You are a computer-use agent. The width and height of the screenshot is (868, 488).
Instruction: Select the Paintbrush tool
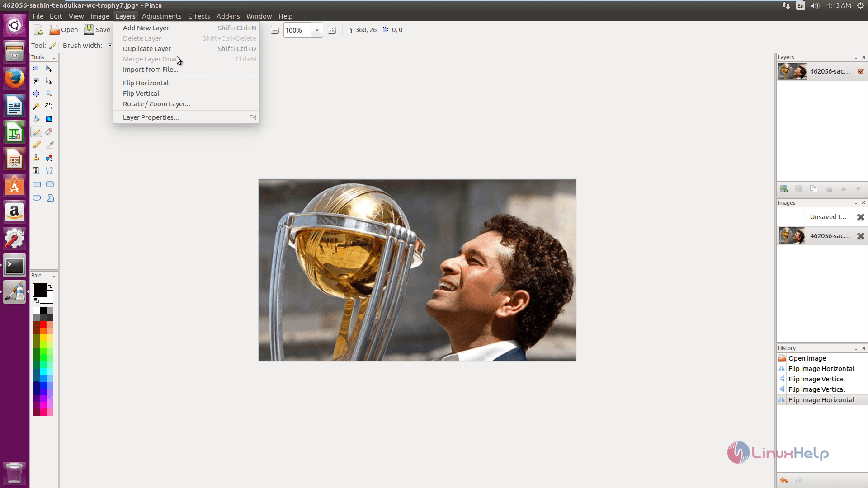click(36, 132)
